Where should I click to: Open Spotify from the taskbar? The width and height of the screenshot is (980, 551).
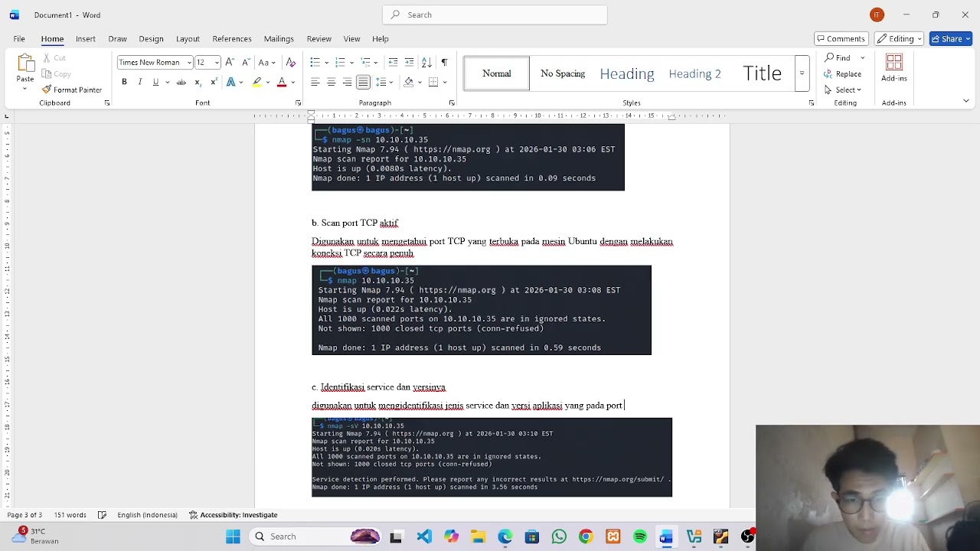(640, 536)
